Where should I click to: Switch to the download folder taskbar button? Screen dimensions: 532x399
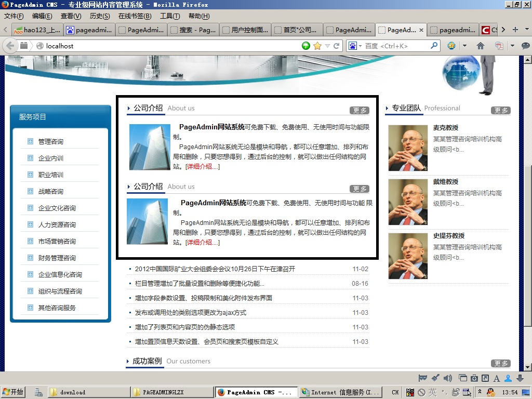click(x=88, y=392)
